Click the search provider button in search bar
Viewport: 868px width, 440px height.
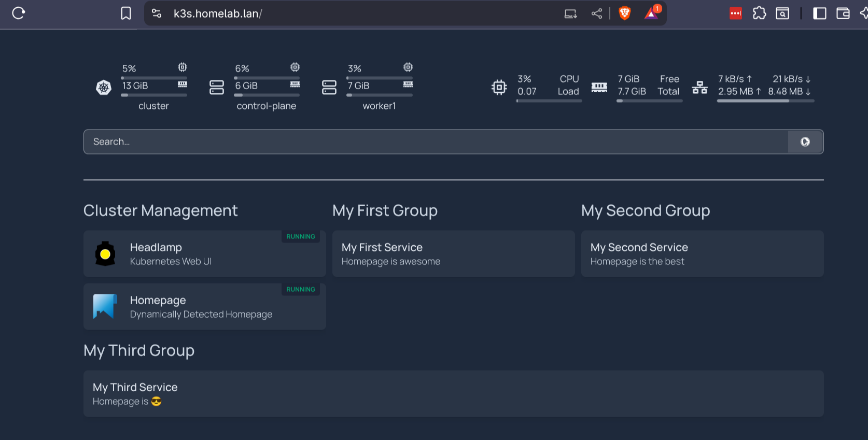coord(805,142)
